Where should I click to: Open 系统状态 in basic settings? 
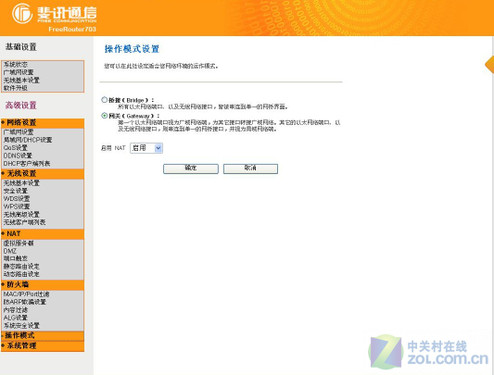(15, 64)
